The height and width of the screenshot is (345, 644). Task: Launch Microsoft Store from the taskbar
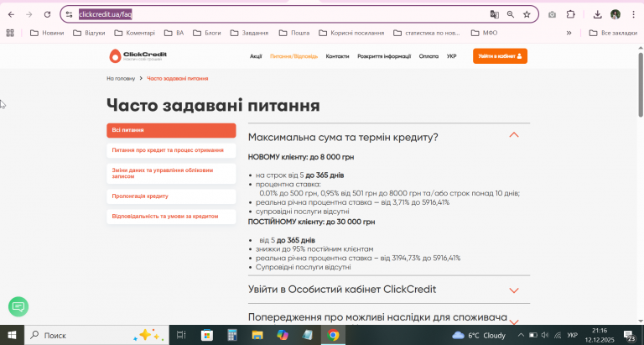(x=206, y=335)
